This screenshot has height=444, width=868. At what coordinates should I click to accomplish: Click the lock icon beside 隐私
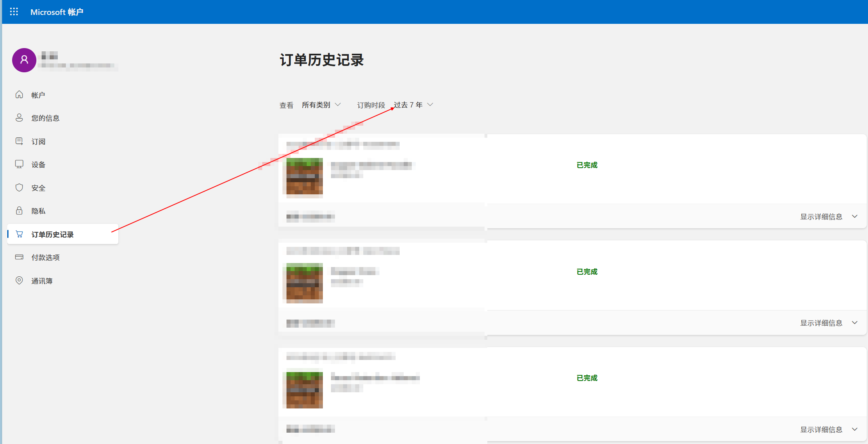coord(19,210)
